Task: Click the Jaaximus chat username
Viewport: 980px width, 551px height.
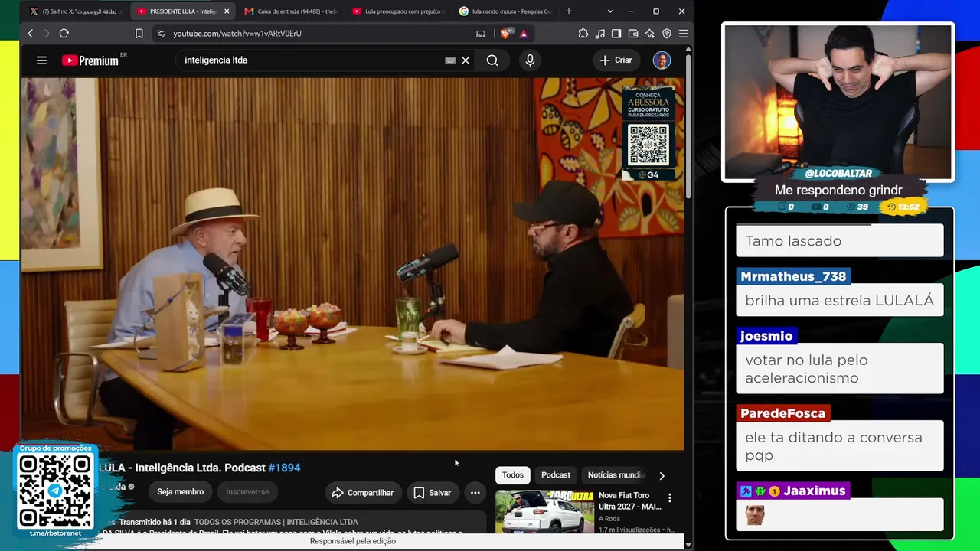Action: tap(814, 491)
